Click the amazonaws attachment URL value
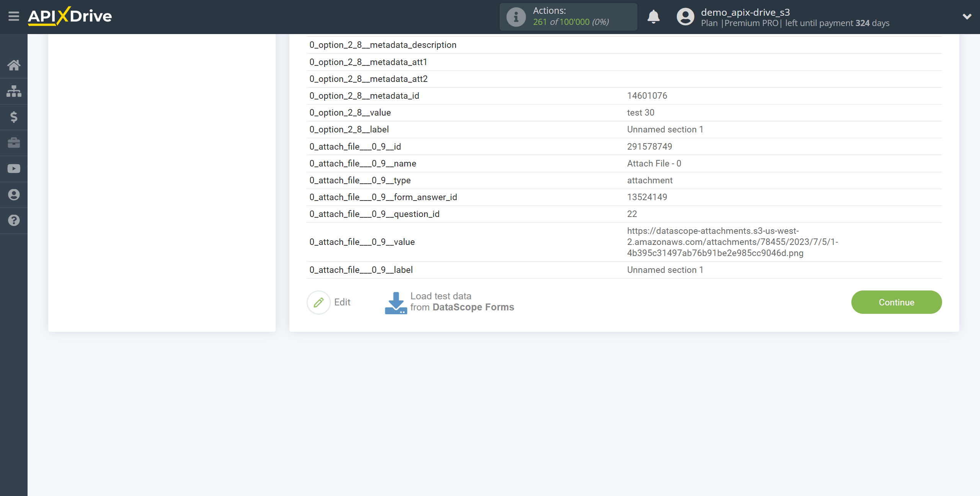980x496 pixels. (732, 242)
